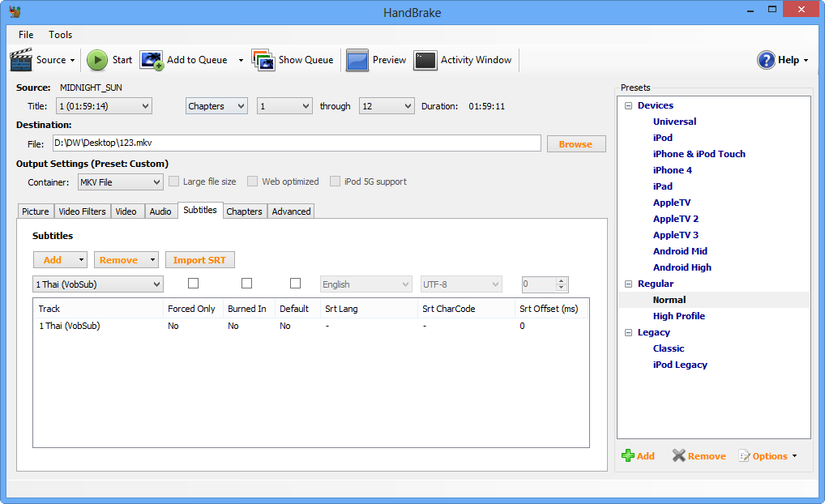Select the Normal preset
Screen dimensions: 825x504
669,300
